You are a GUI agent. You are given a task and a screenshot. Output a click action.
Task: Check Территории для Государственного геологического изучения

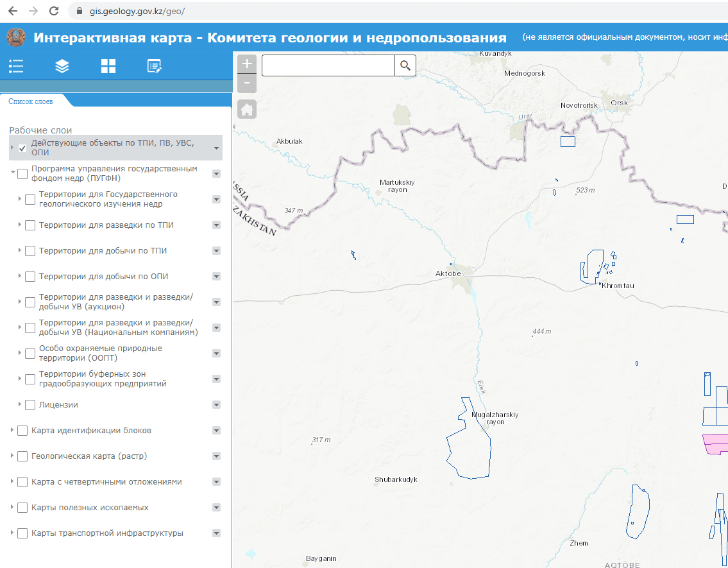point(30,199)
